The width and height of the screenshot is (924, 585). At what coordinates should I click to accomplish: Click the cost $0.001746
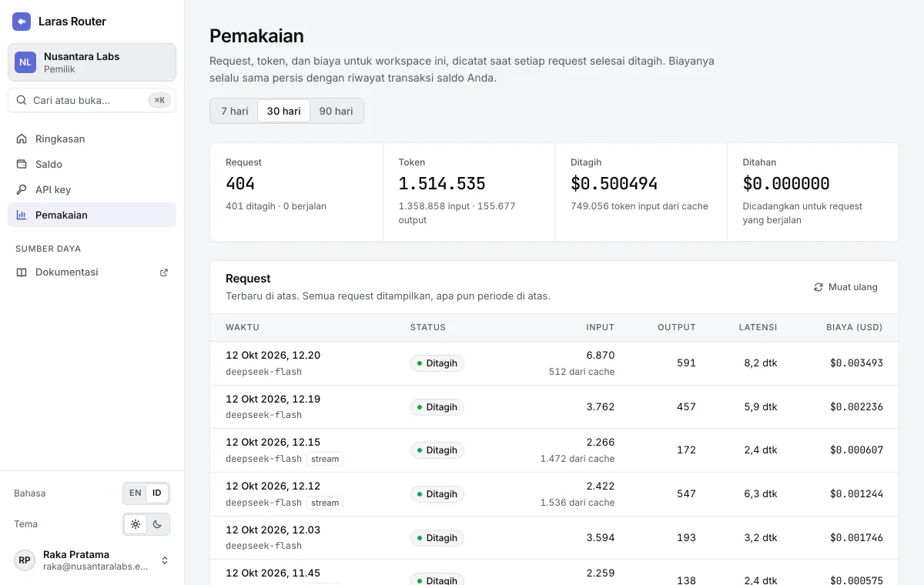coord(856,538)
